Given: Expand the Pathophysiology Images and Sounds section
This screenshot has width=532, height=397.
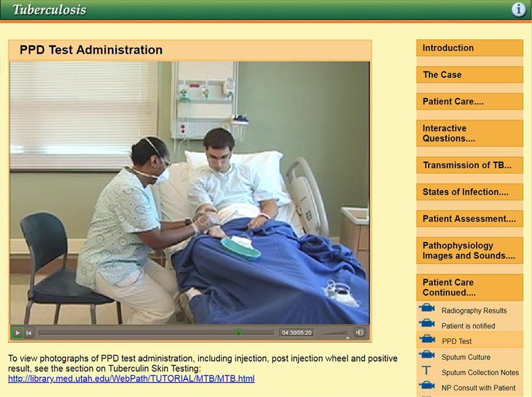Looking at the screenshot, I should click(469, 250).
